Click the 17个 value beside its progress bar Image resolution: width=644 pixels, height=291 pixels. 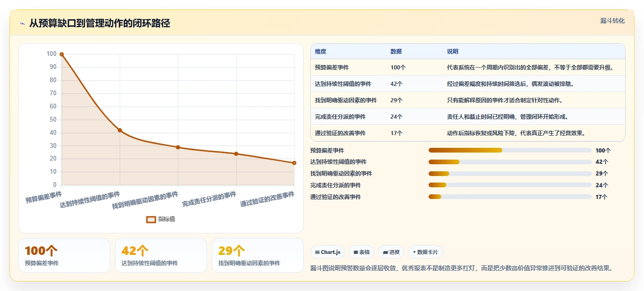[602, 197]
